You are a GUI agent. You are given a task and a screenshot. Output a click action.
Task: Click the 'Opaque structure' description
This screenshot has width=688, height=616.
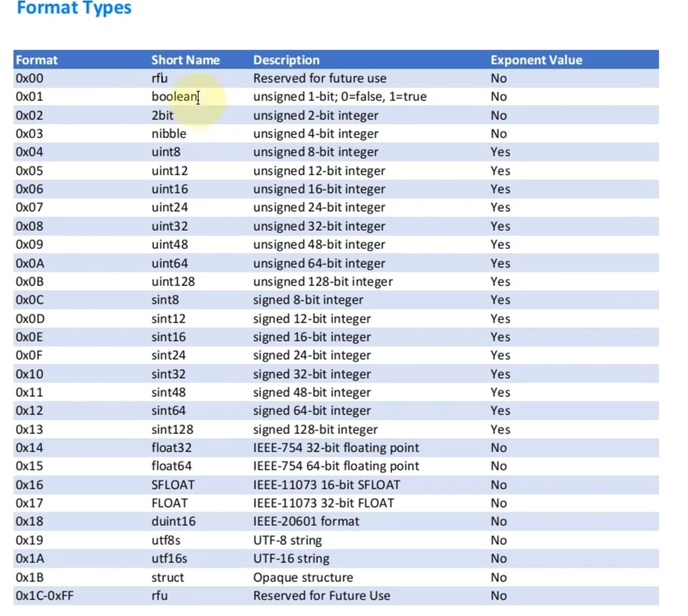pos(303,578)
